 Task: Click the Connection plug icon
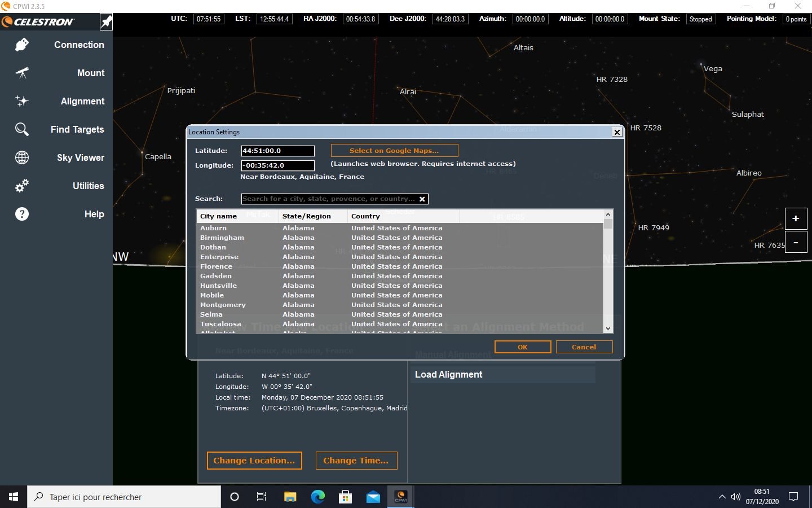point(22,45)
